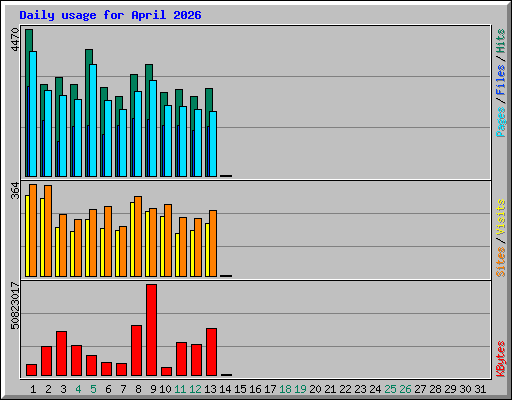Click weekend day label 18 on the x-axis
Screen dimensions: 512x400
click(x=285, y=389)
